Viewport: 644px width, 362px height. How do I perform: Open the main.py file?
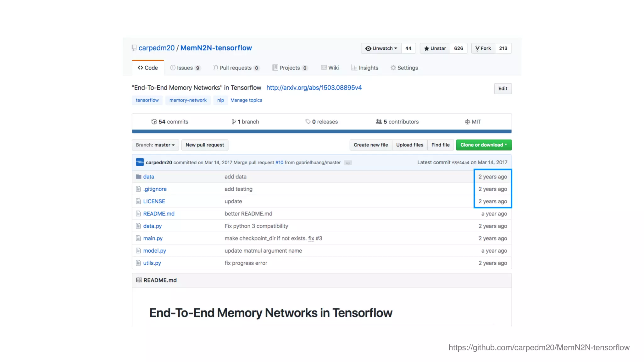[153, 238]
